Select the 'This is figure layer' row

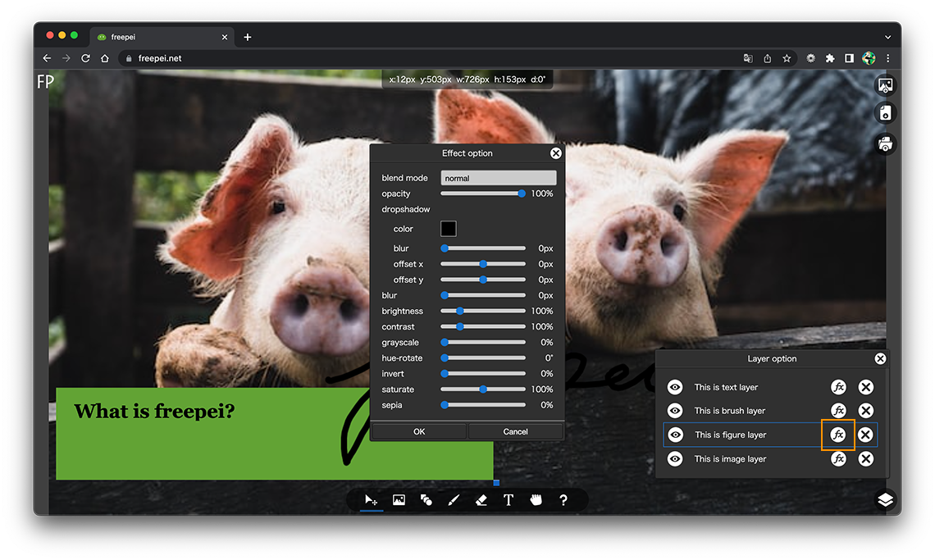pos(770,435)
